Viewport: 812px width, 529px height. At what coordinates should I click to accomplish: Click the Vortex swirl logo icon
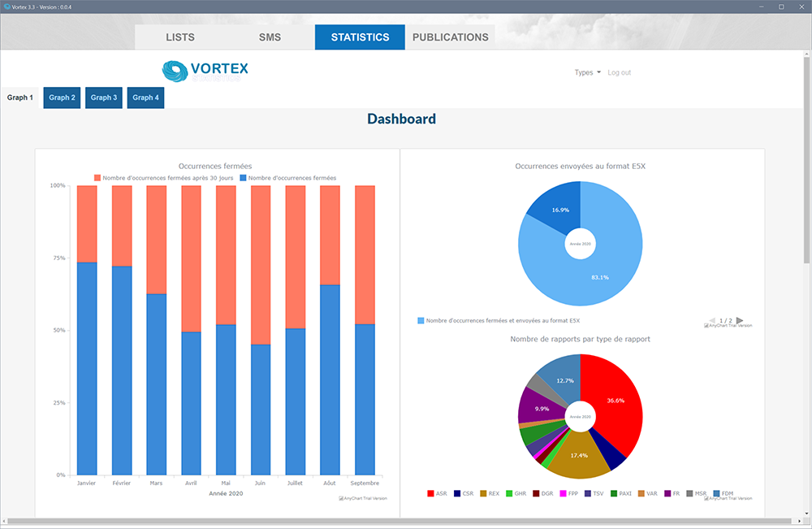(x=175, y=72)
